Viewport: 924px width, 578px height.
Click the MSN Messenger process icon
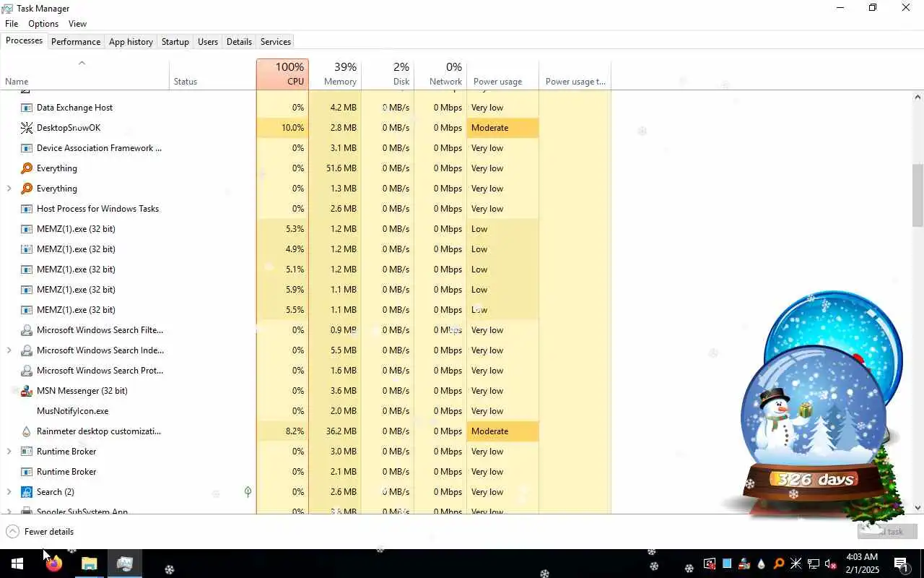[27, 391]
